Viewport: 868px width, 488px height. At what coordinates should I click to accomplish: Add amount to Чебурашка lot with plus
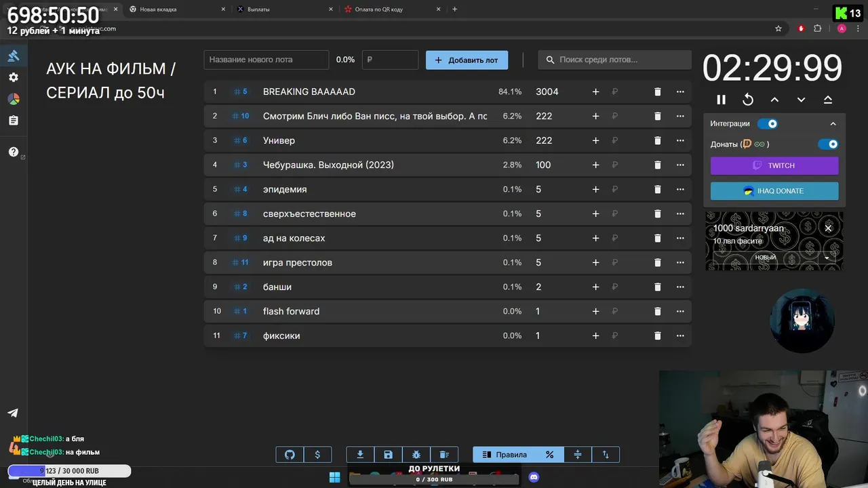[x=595, y=165]
